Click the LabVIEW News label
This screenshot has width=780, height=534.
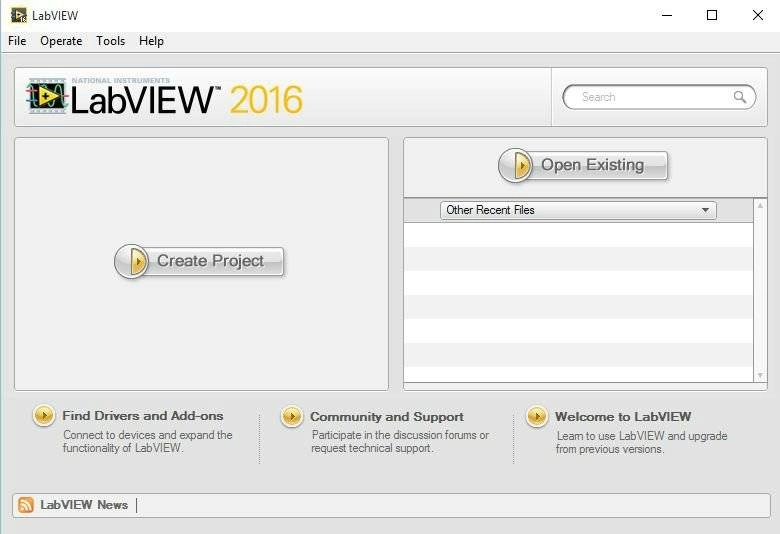(84, 505)
